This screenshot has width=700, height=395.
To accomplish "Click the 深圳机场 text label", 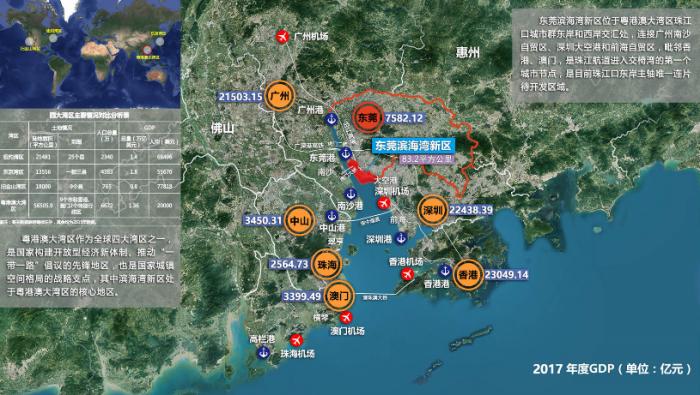I will [392, 191].
